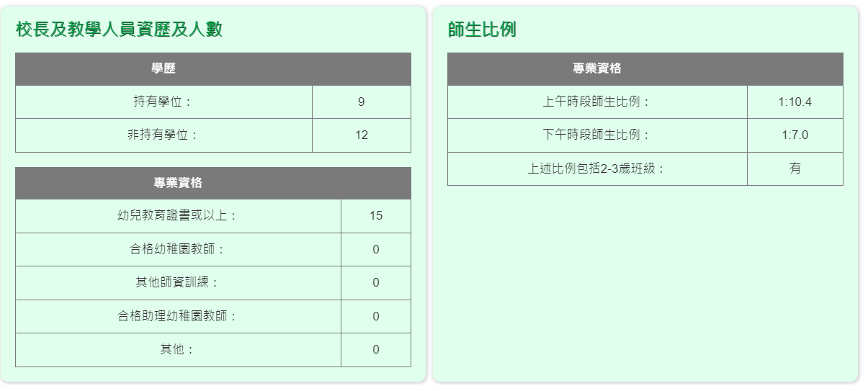Viewport: 868px width, 391px height.
Task: Click the 非持有學位 row label
Action: [x=163, y=135]
